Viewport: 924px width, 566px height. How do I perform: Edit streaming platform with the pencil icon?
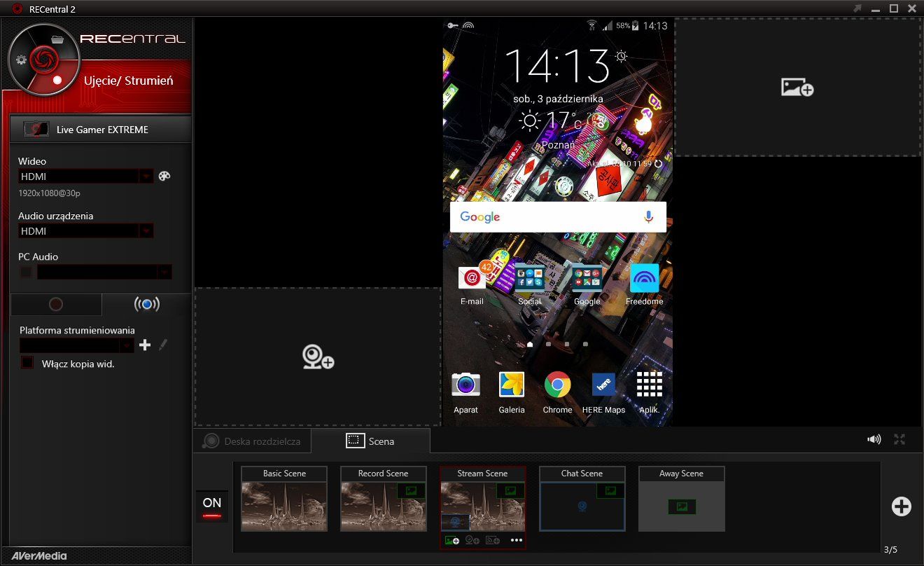[x=164, y=345]
